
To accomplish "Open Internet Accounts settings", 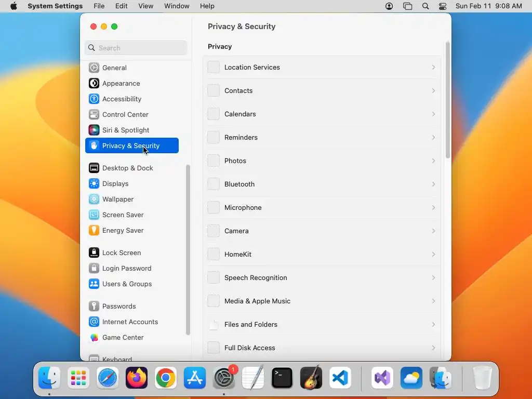I will tap(131, 322).
